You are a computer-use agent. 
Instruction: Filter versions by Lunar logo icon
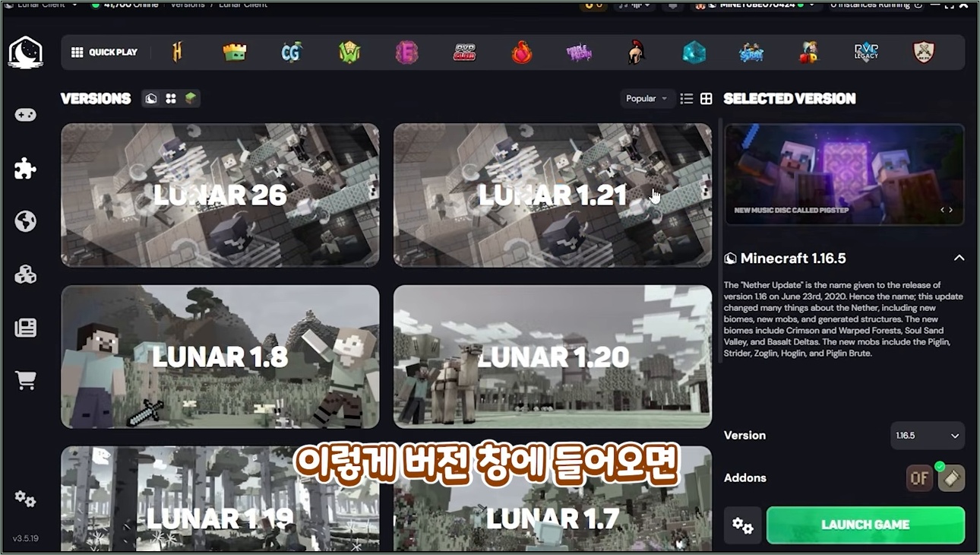pos(151,98)
